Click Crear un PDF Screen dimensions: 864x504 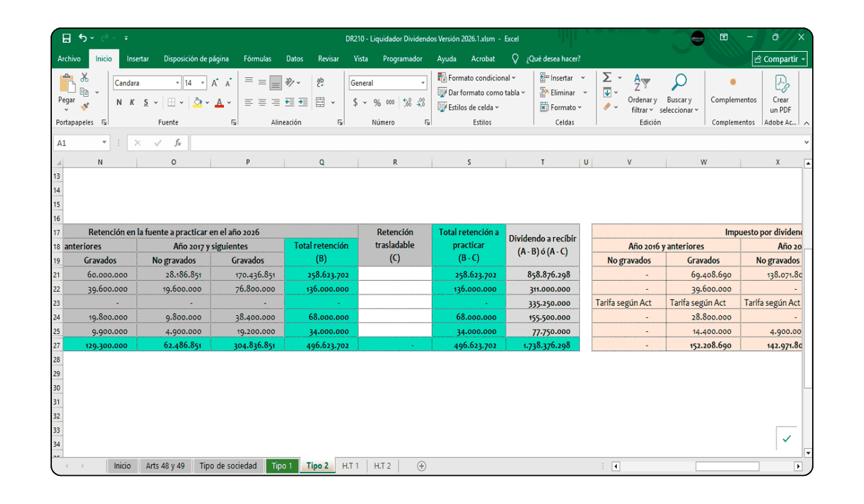(781, 95)
